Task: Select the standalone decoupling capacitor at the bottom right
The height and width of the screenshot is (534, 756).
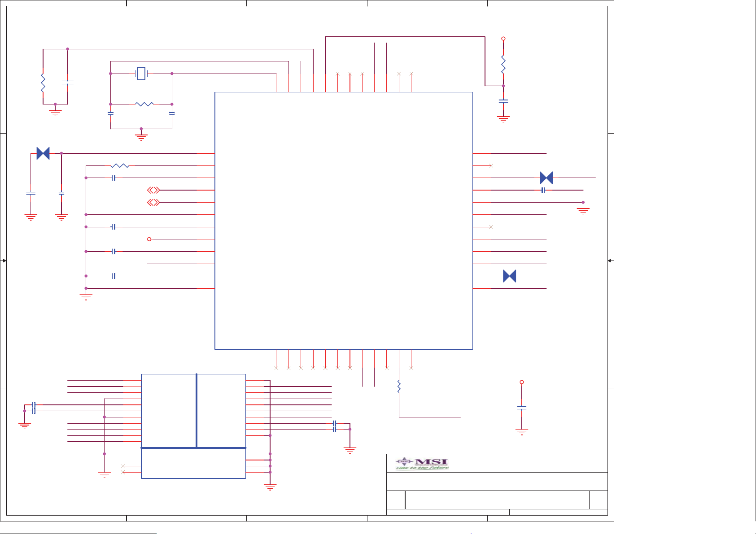Action: (x=522, y=408)
